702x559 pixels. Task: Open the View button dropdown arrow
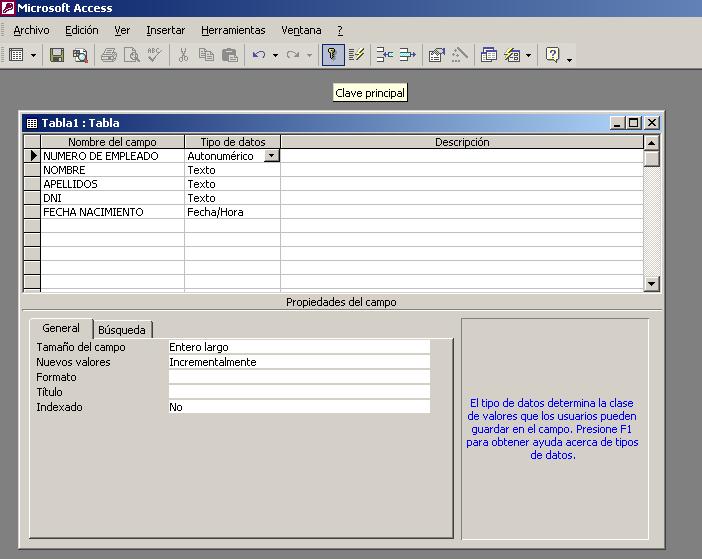point(34,55)
